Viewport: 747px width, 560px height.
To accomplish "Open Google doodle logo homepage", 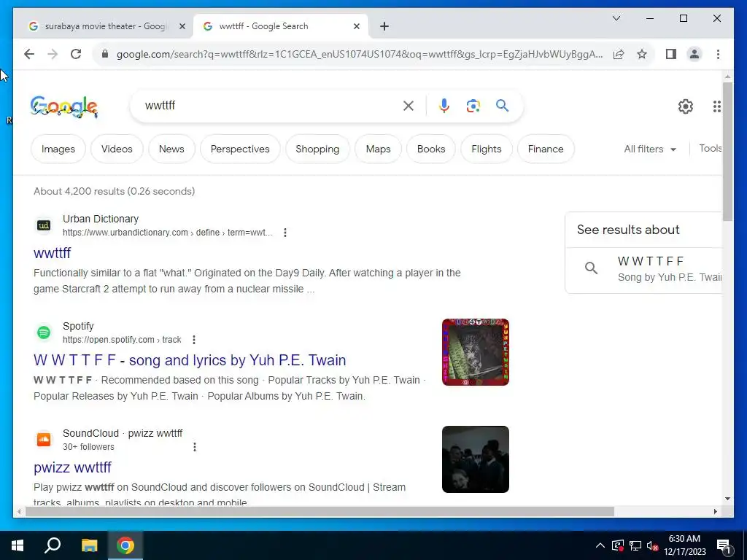I will click(x=64, y=106).
